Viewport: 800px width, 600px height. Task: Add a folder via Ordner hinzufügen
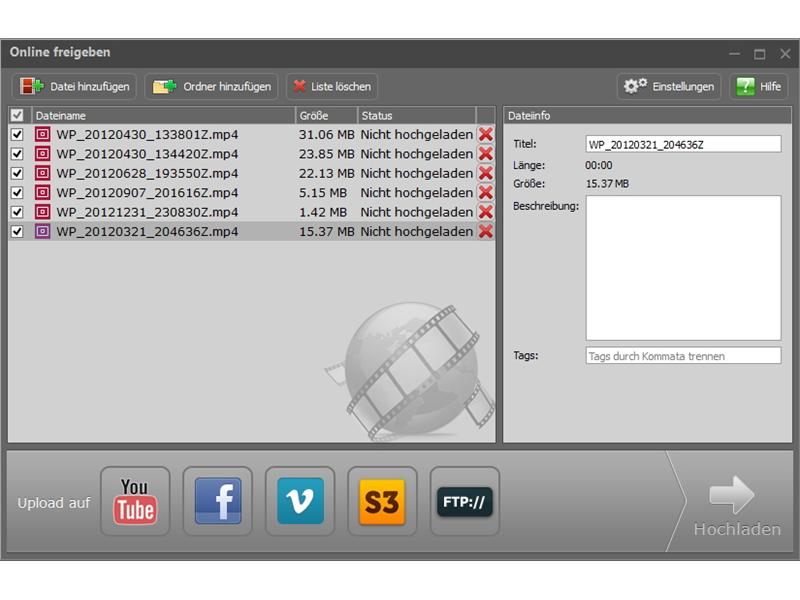(x=212, y=86)
